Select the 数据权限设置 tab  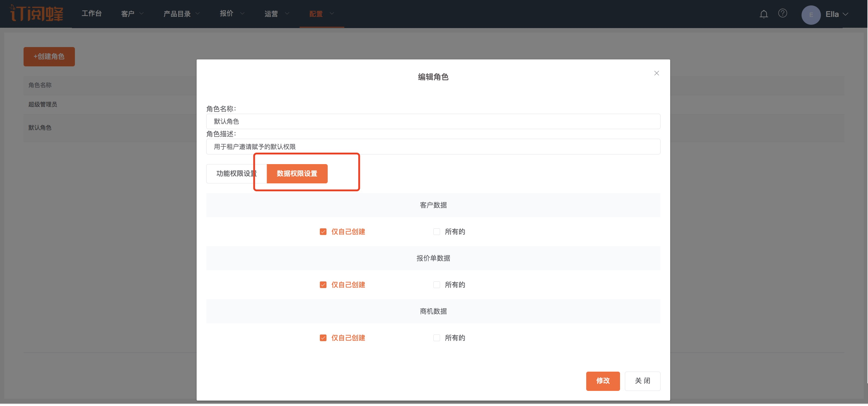(x=297, y=173)
